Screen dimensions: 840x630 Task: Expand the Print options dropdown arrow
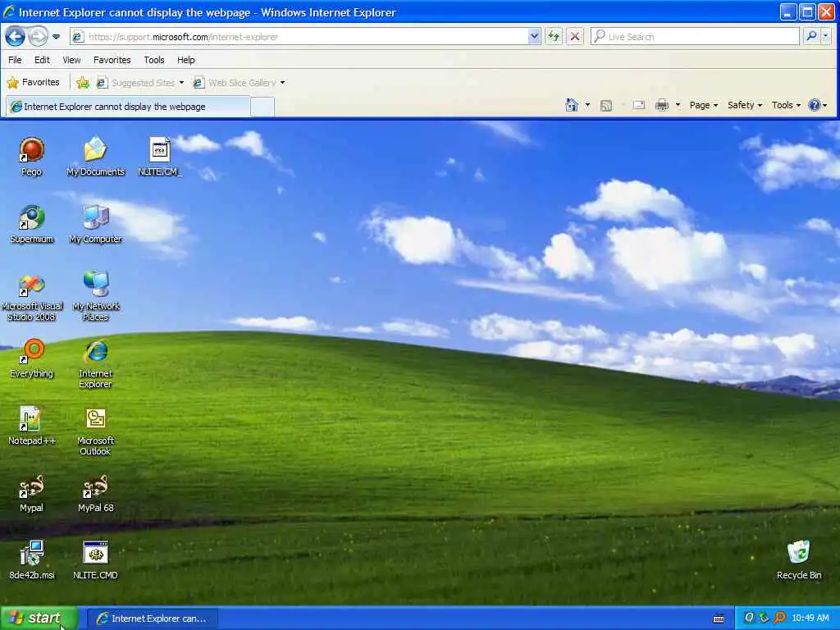tap(678, 105)
